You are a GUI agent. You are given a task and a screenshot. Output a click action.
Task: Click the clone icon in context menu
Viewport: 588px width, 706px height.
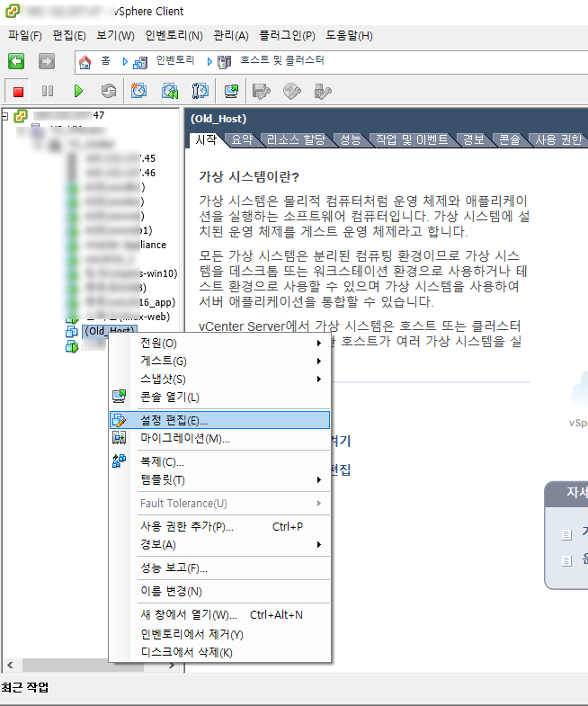click(x=120, y=460)
